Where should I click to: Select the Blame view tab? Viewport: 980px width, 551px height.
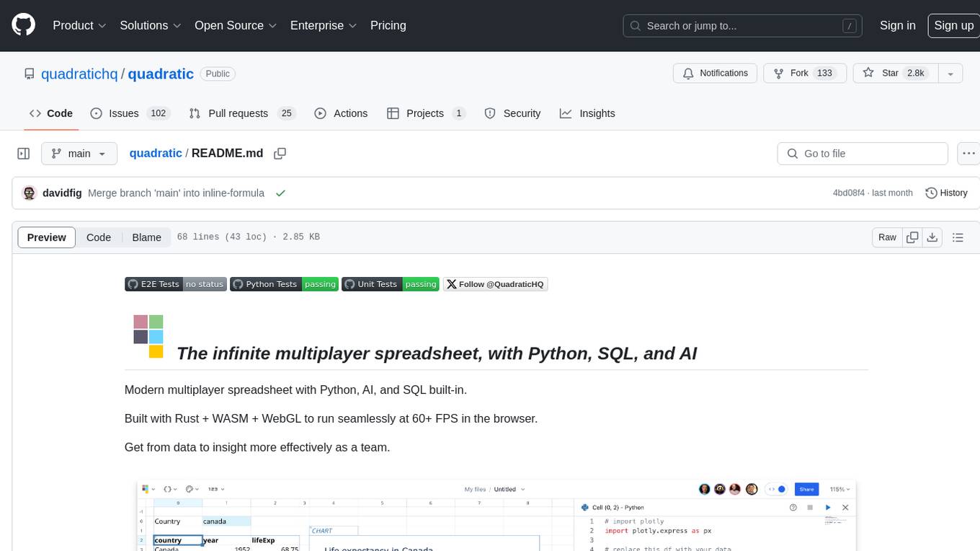(x=146, y=237)
